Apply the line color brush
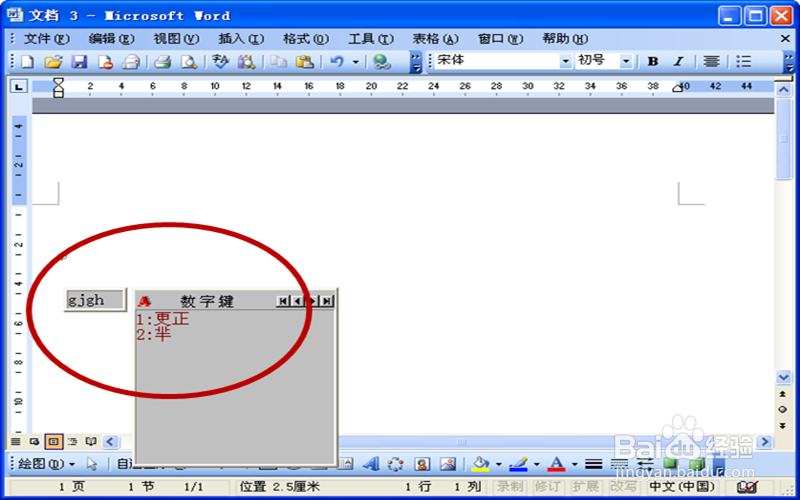 coord(518,464)
